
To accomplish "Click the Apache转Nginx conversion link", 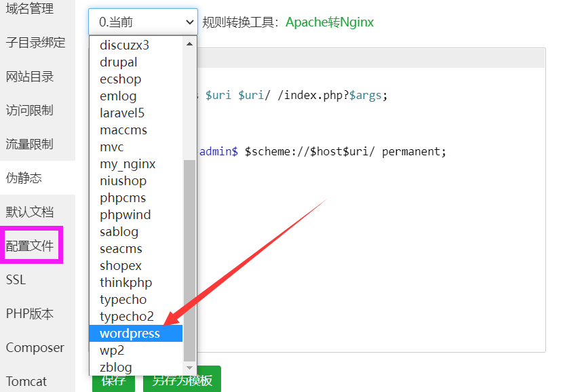I will coord(330,22).
